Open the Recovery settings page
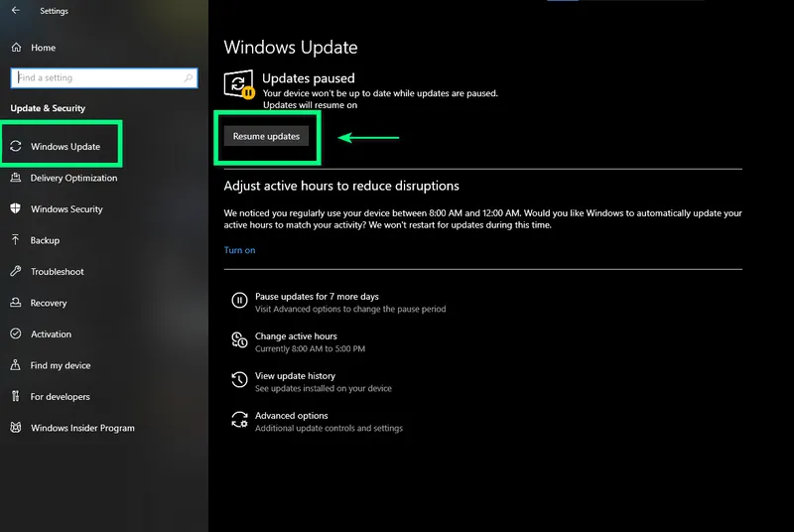The height and width of the screenshot is (532, 794). point(49,303)
